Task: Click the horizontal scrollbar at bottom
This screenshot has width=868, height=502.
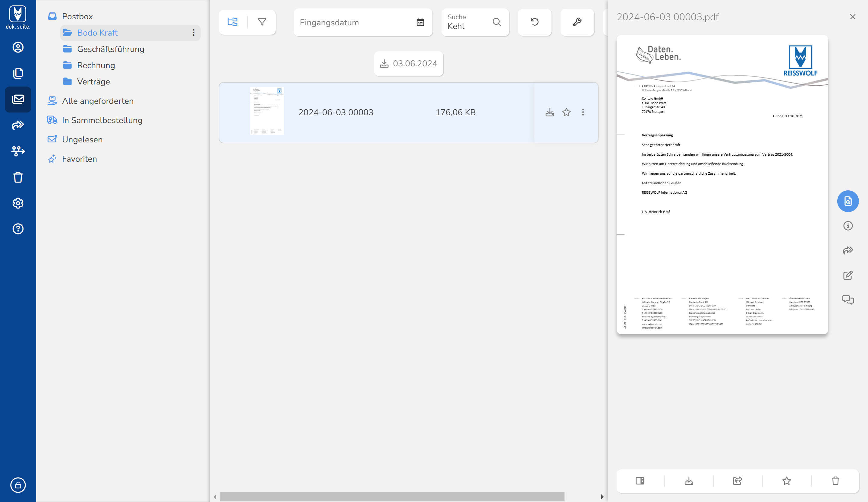Action: pyautogui.click(x=392, y=497)
